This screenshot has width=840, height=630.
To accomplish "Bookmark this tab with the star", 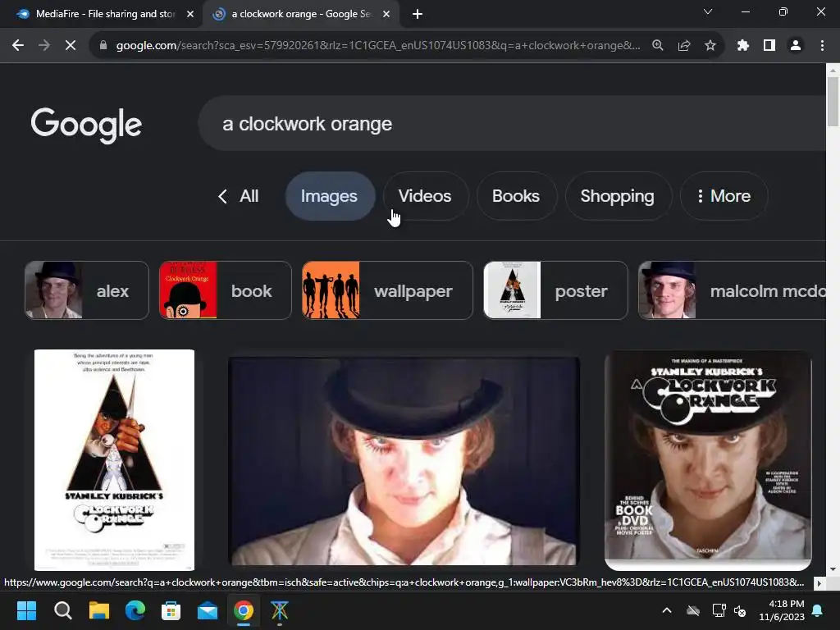I will point(710,46).
